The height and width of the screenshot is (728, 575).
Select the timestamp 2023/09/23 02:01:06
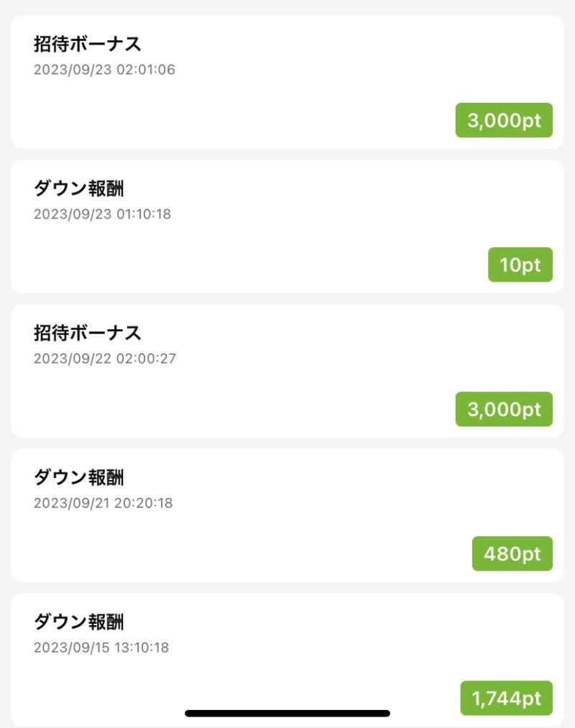click(x=104, y=70)
